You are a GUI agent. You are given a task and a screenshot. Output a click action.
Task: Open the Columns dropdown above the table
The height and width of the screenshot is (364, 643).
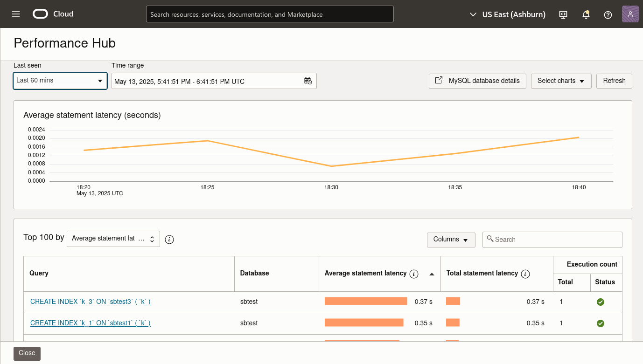click(451, 240)
